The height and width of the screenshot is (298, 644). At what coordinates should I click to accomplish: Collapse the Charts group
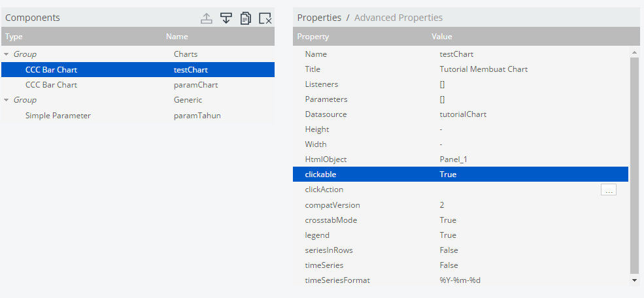[x=6, y=54]
